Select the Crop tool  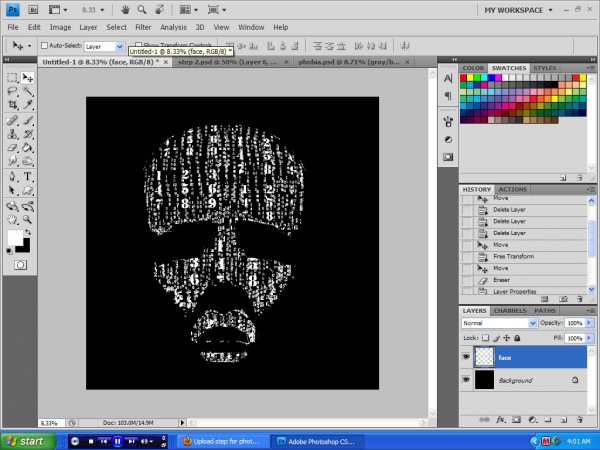click(12, 104)
